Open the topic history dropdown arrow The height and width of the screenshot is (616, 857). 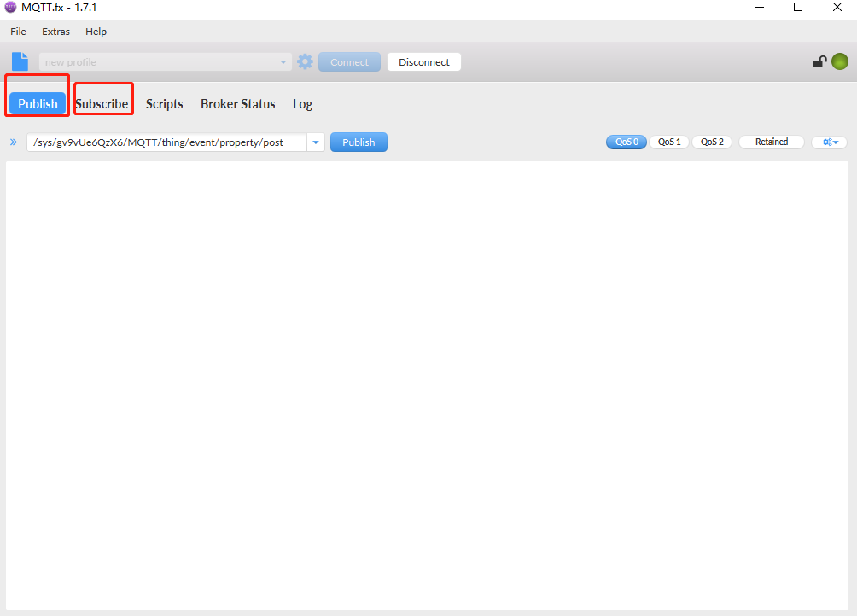coord(316,142)
